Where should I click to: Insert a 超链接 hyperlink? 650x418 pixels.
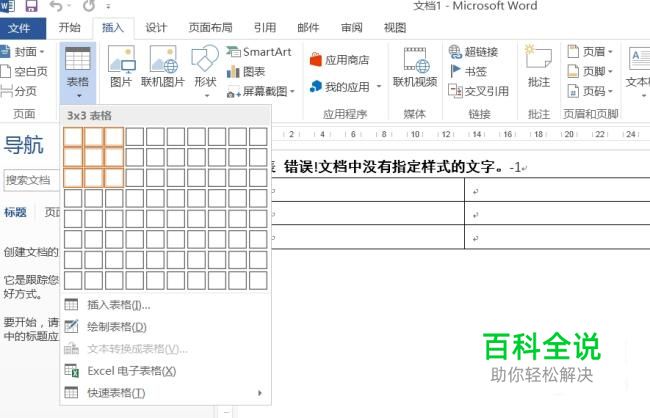click(x=474, y=52)
